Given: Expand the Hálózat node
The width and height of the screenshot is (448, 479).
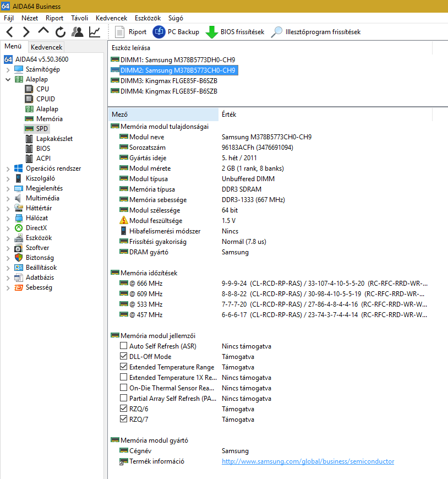Looking at the screenshot, I should 8,219.
